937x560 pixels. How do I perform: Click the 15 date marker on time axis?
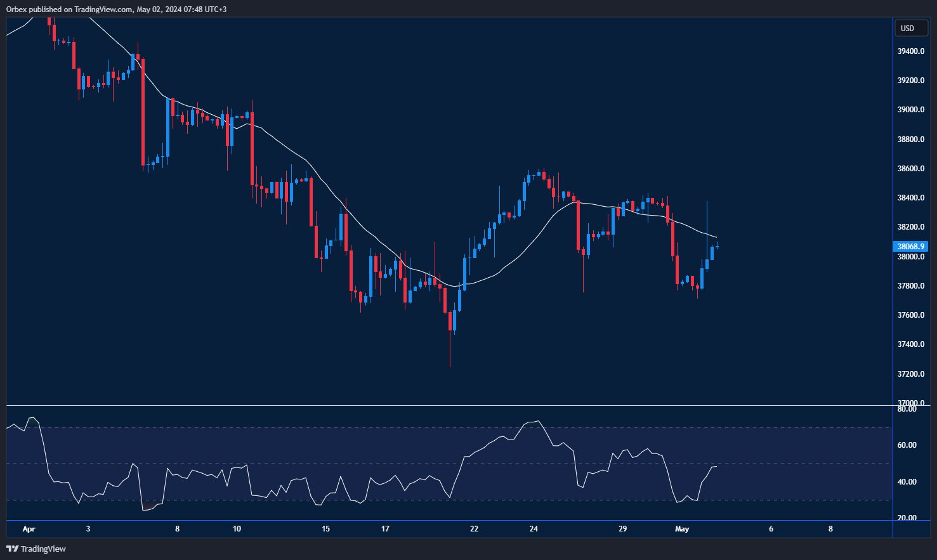pyautogui.click(x=326, y=529)
